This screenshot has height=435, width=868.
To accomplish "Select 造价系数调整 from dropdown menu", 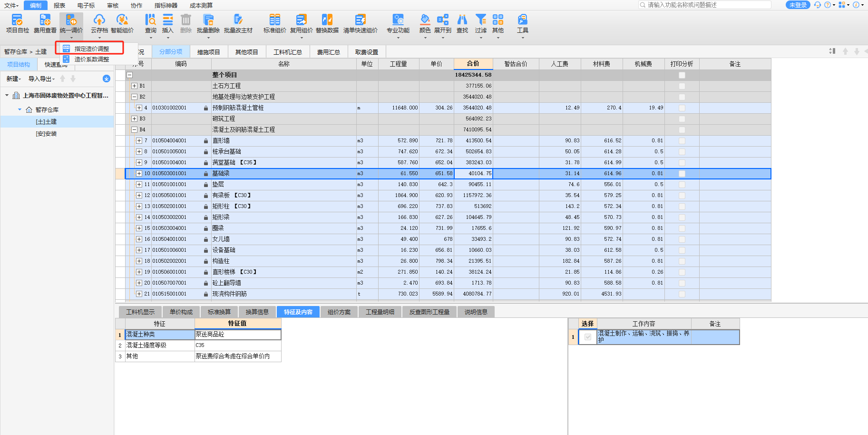I will pos(92,59).
